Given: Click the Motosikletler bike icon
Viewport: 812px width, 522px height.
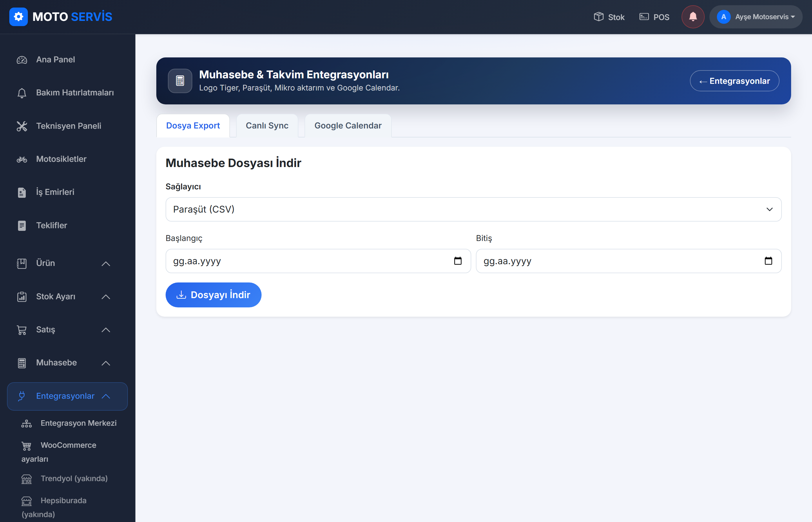Looking at the screenshot, I should 22,159.
